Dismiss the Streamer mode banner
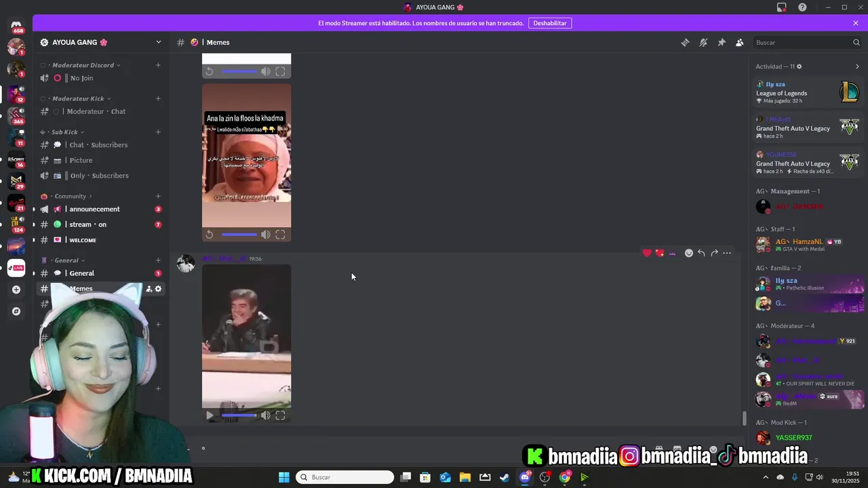 (x=856, y=23)
